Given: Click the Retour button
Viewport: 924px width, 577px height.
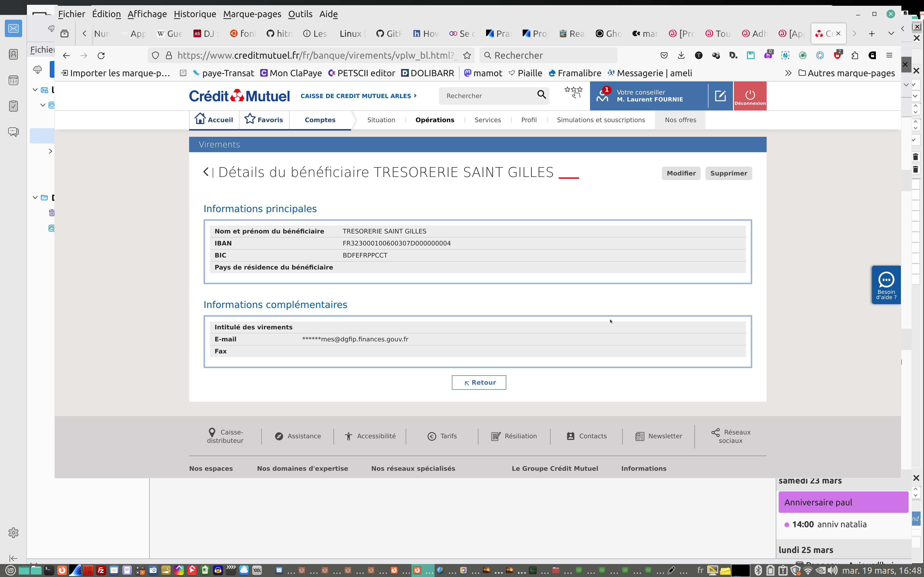Looking at the screenshot, I should 479,382.
